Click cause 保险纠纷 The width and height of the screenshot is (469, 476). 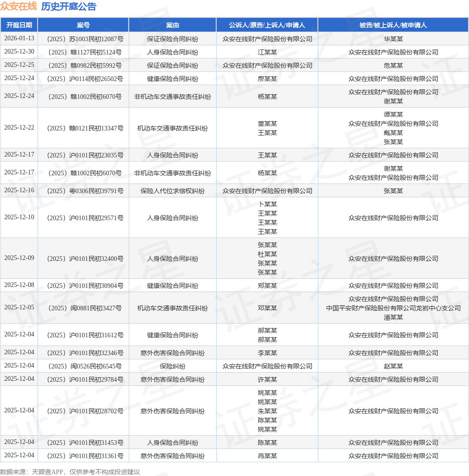[173, 367]
